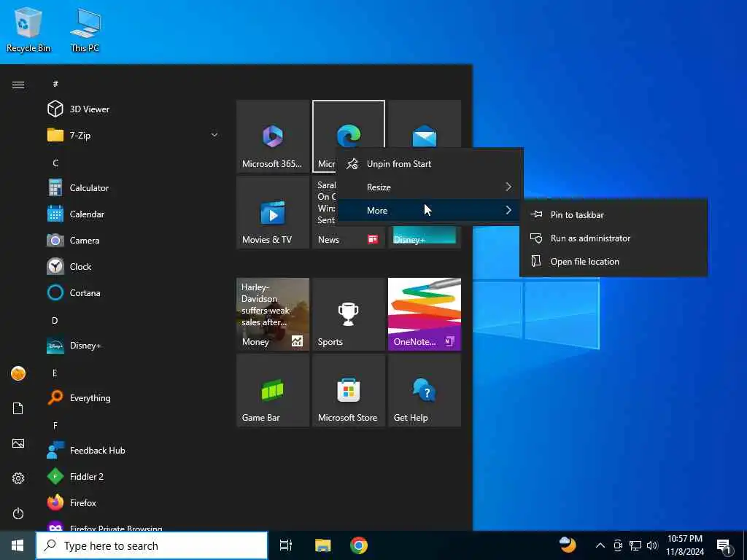Click the F section header in app list
The image size is (747, 560).
click(55, 425)
